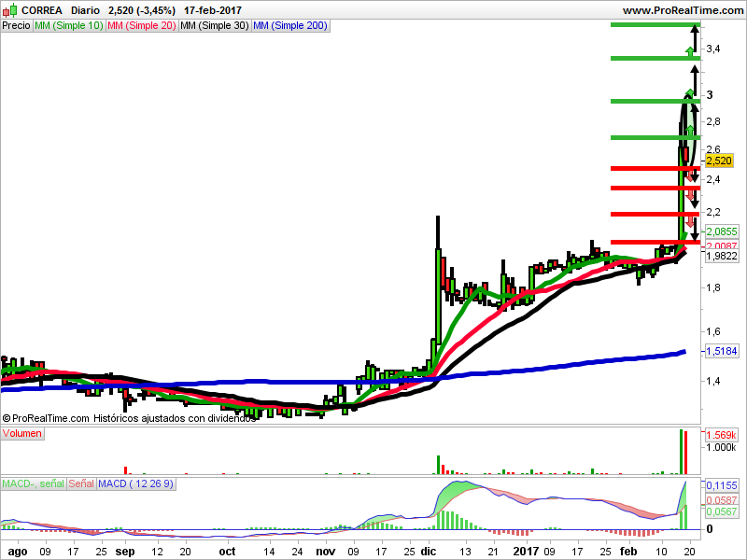Click the MM (Simple 30) indicator label
This screenshot has height=560, width=747.
pyautogui.click(x=215, y=26)
